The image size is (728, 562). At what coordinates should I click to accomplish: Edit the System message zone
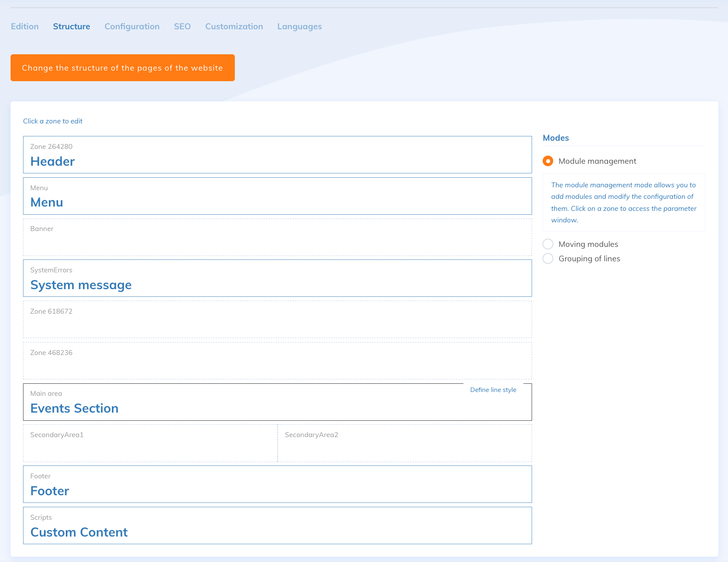coord(277,278)
